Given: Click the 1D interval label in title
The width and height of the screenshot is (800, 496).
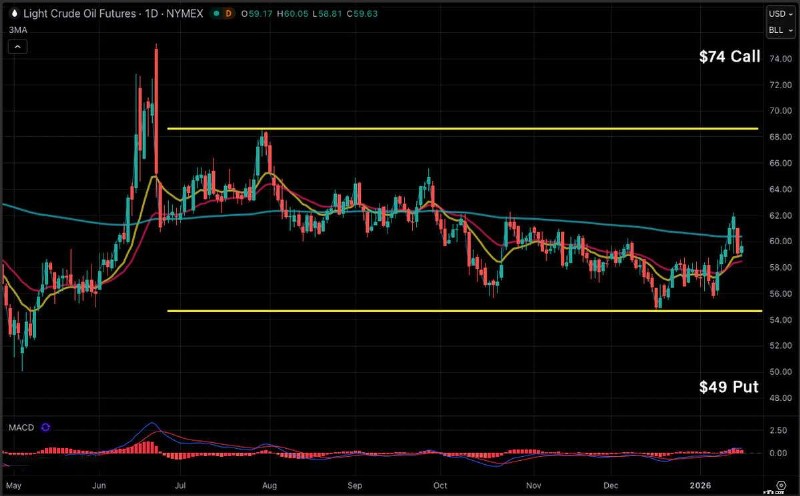Looking at the screenshot, I should coord(152,14).
